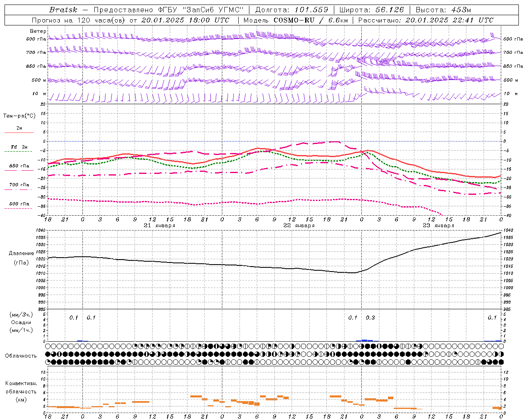
Task: Click the Модель COSMO-RU / 6.6км label
Action: pyautogui.click(x=295, y=20)
